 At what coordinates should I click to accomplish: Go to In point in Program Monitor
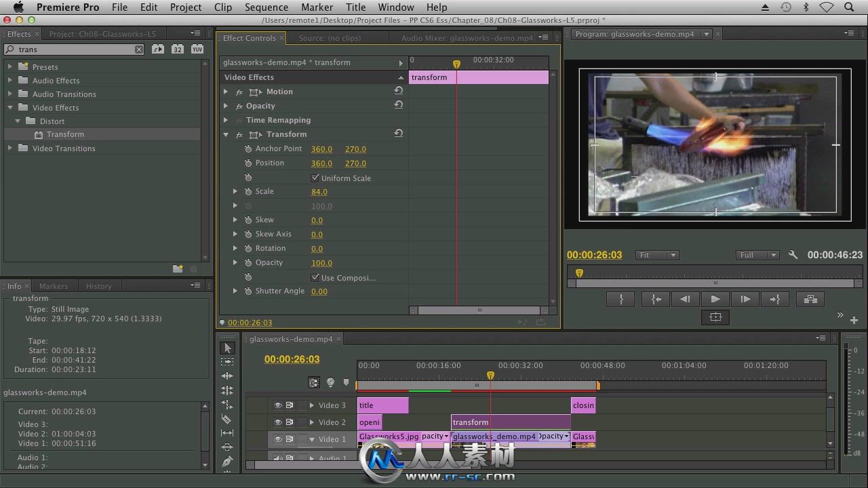point(656,299)
